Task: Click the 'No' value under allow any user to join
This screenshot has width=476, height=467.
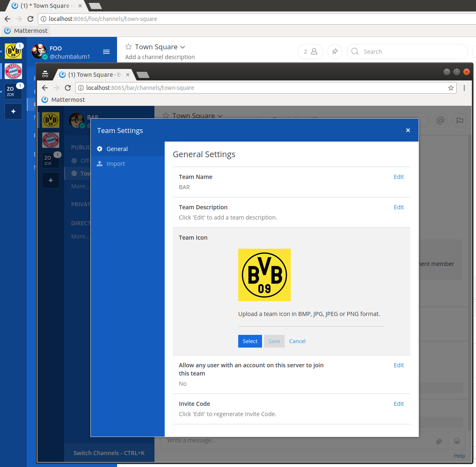Action: coord(182,384)
